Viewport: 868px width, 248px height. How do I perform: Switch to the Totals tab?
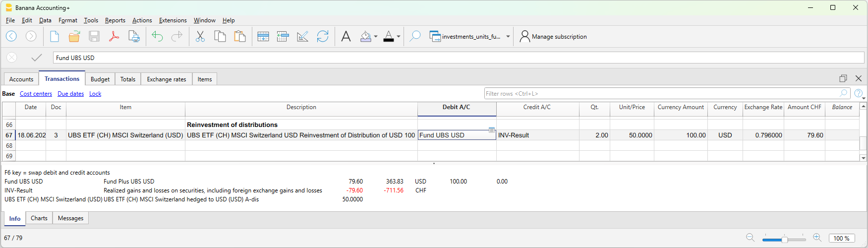(x=128, y=79)
